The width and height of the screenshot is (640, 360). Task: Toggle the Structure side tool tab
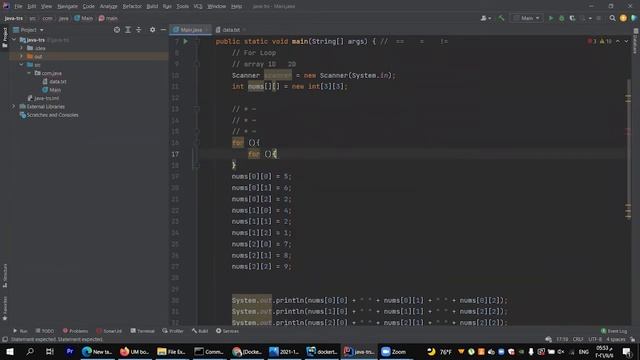click(x=5, y=276)
